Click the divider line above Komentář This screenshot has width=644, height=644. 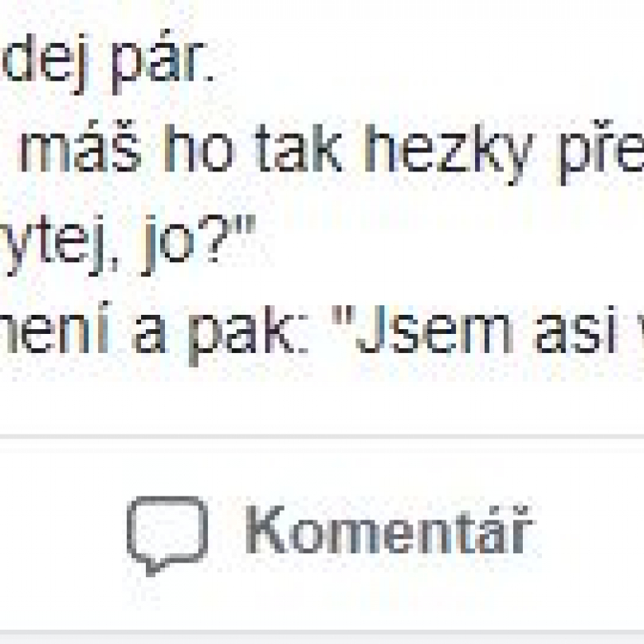tap(322, 436)
